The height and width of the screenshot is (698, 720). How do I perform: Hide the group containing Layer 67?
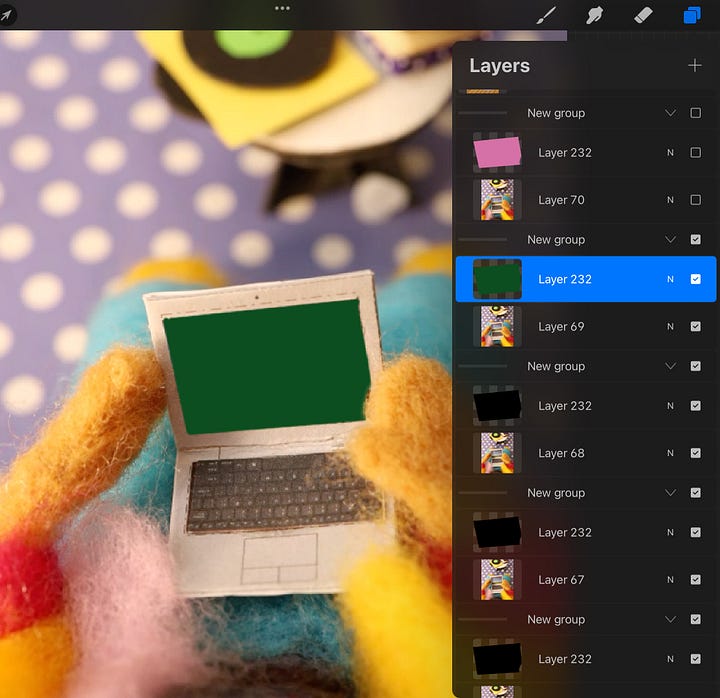pyautogui.click(x=696, y=493)
